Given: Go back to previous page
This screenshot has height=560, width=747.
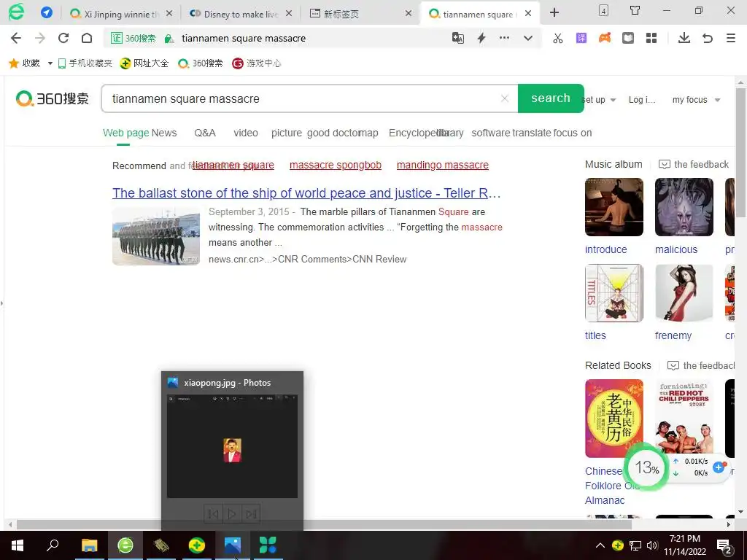Looking at the screenshot, I should tap(16, 38).
